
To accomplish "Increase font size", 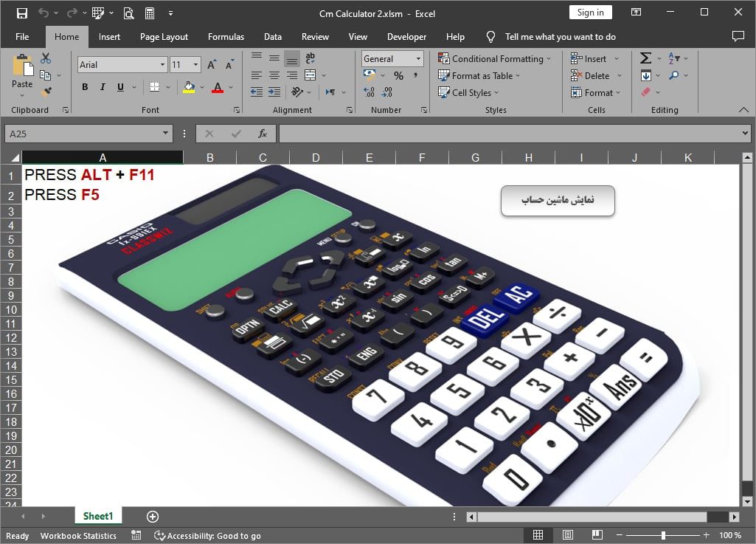I will pos(212,65).
